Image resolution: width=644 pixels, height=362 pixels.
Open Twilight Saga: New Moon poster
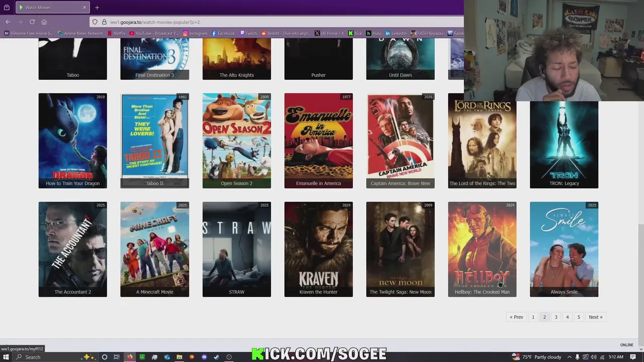coord(400,249)
